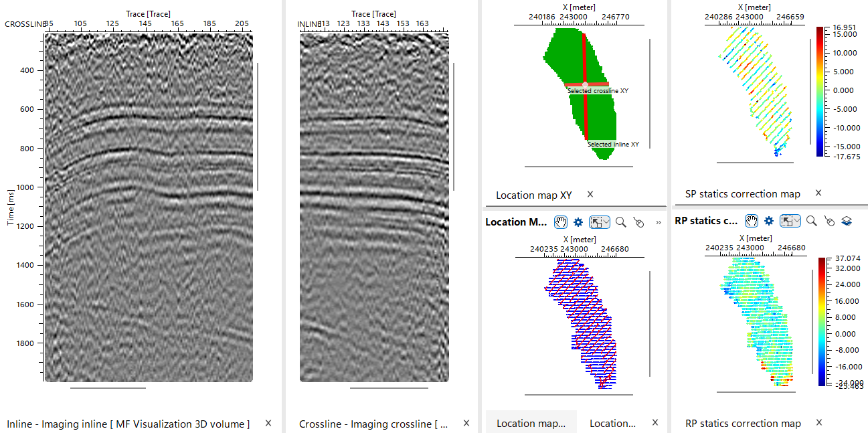Click the 1000 time tick on inline section
868x433 pixels.
25,187
